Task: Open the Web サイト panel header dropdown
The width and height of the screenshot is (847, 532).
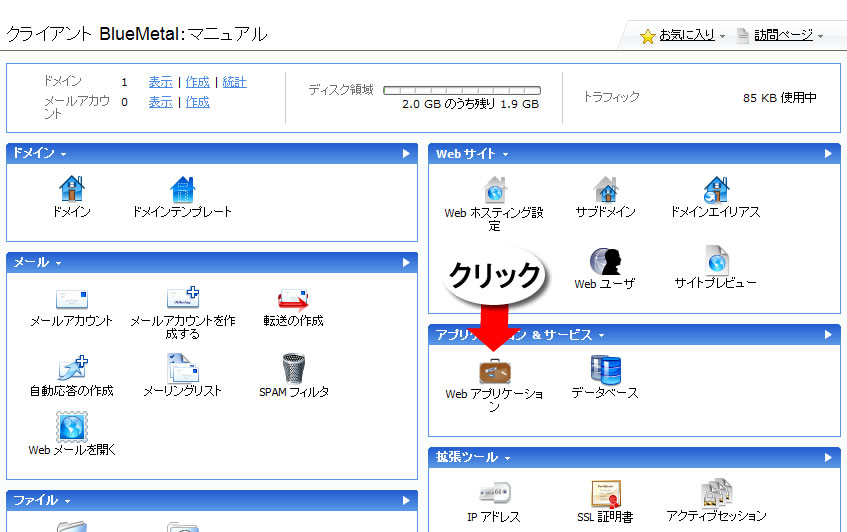Action: coord(472,154)
